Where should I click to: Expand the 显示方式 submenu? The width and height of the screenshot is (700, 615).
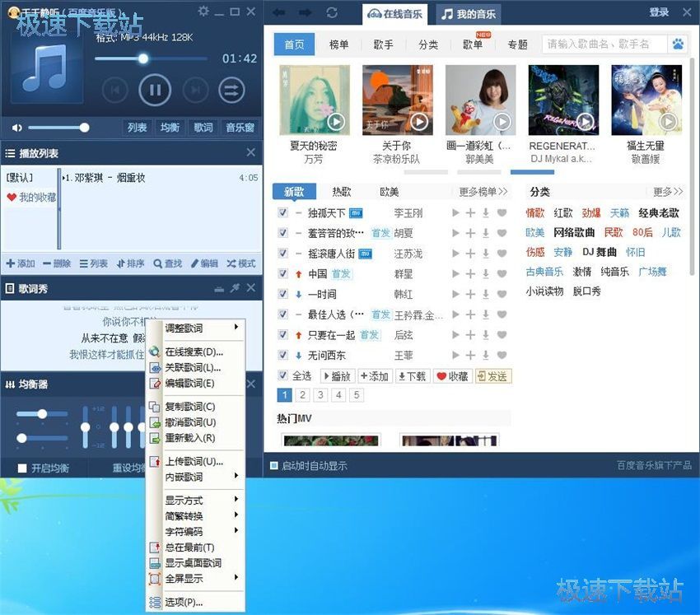click(196, 501)
